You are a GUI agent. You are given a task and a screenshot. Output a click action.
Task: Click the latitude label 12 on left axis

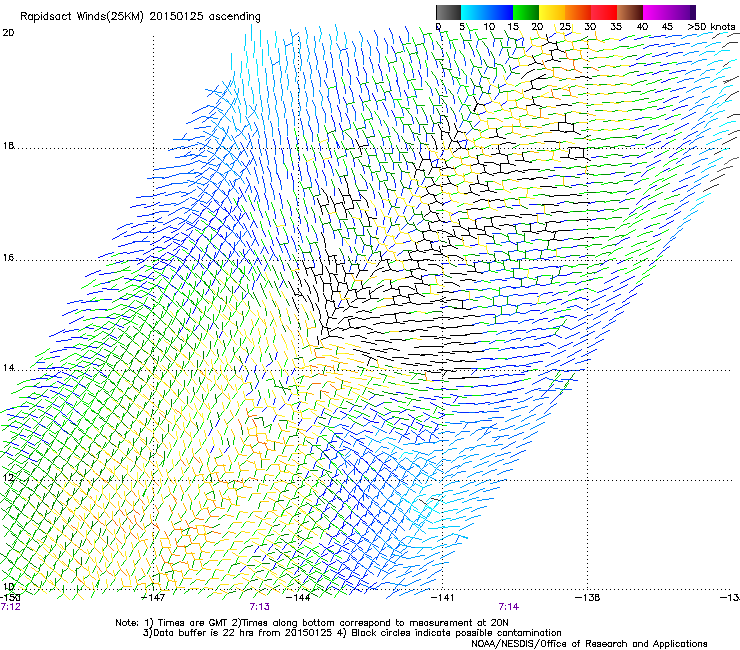(8, 477)
